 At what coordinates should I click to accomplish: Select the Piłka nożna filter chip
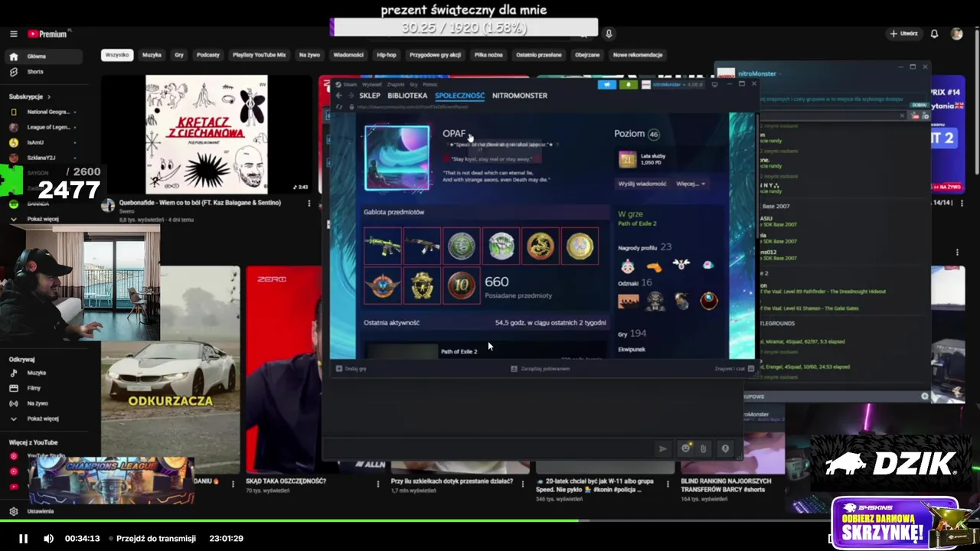488,55
